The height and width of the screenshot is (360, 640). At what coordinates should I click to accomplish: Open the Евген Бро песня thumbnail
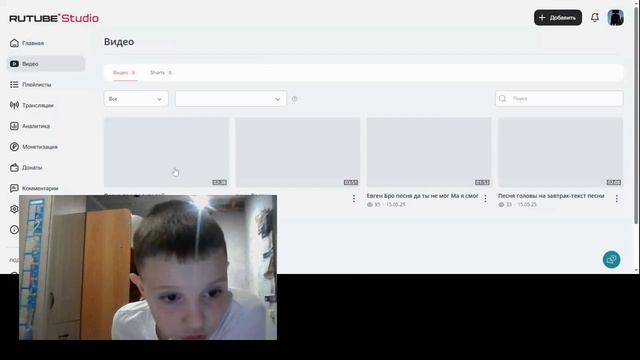click(x=429, y=152)
